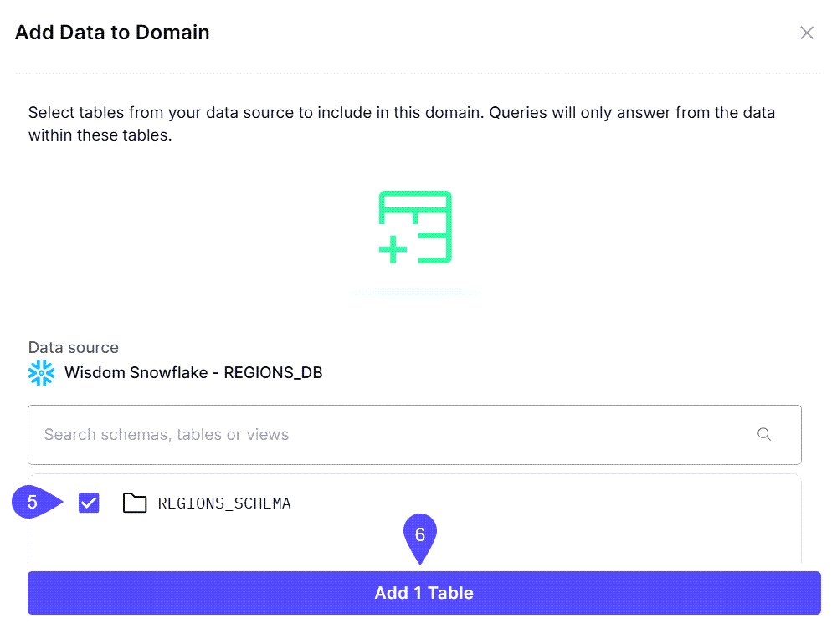This screenshot has width=837, height=644.
Task: Select the Add Data to Domain dialog title
Action: click(x=112, y=32)
